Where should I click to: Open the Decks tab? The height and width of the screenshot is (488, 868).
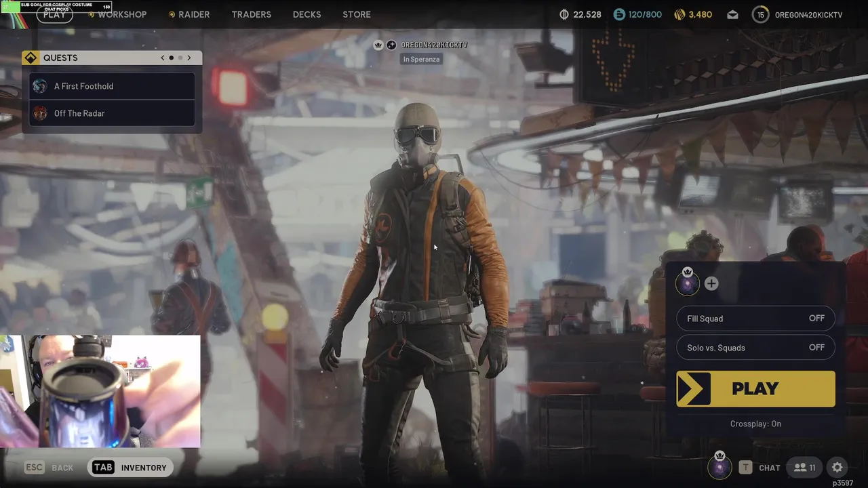[307, 14]
